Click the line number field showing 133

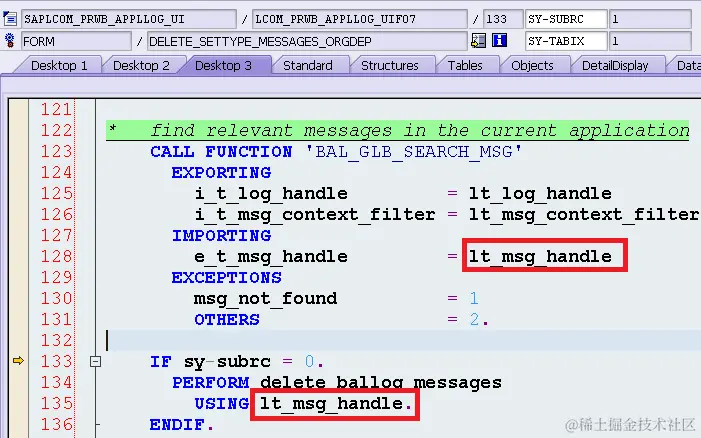click(x=503, y=19)
